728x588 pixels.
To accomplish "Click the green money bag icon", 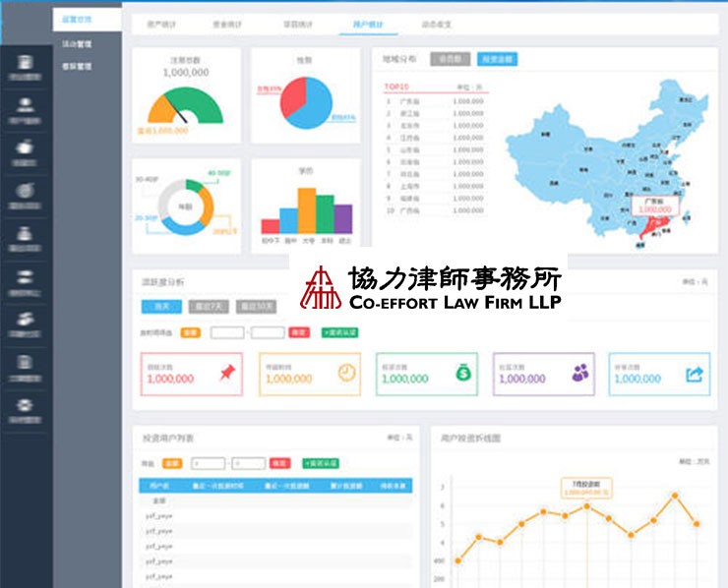I will point(462,374).
